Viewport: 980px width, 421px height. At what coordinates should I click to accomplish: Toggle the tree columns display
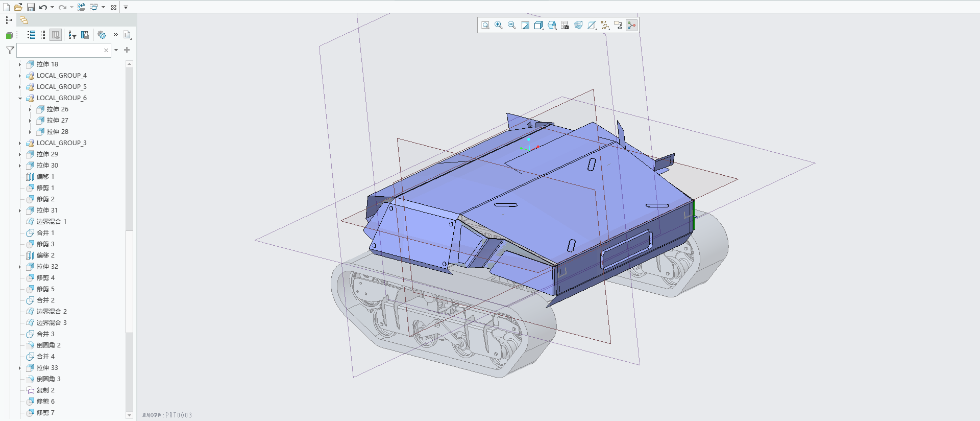click(56, 35)
